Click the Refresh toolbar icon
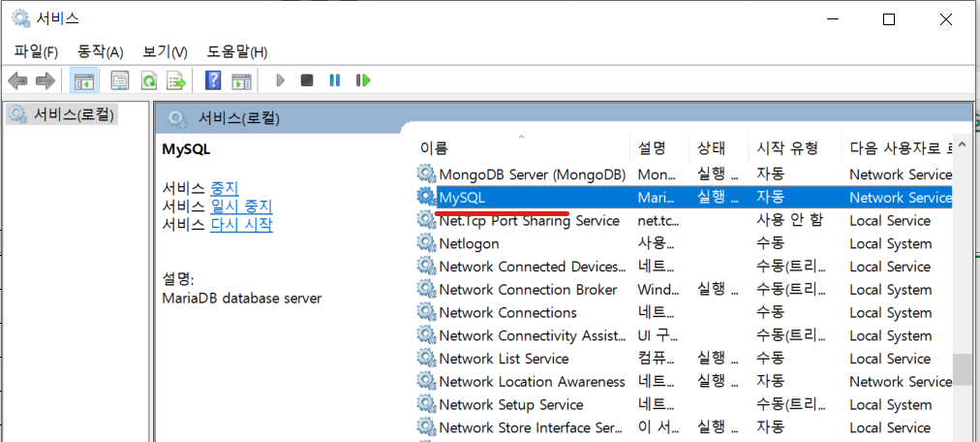Image resolution: width=980 pixels, height=442 pixels. (149, 80)
